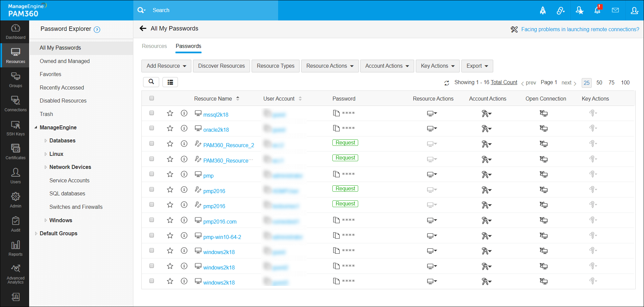Tick the checkbox for the pmp row
Viewport: 644px width, 307px height.
click(x=152, y=174)
